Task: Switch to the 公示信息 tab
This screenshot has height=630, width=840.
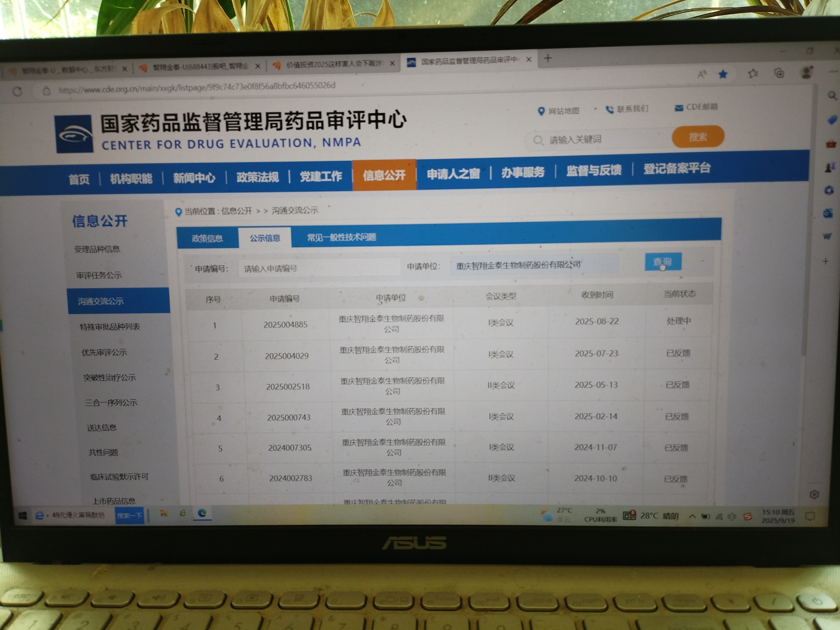Action: (265, 237)
